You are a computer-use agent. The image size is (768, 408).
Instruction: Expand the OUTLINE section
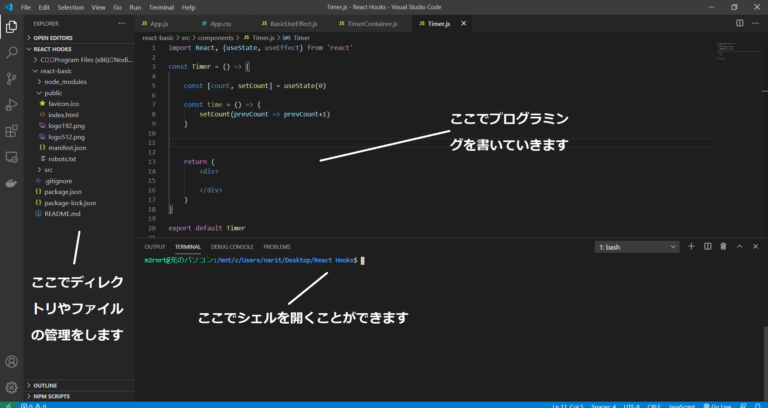[x=79, y=385]
